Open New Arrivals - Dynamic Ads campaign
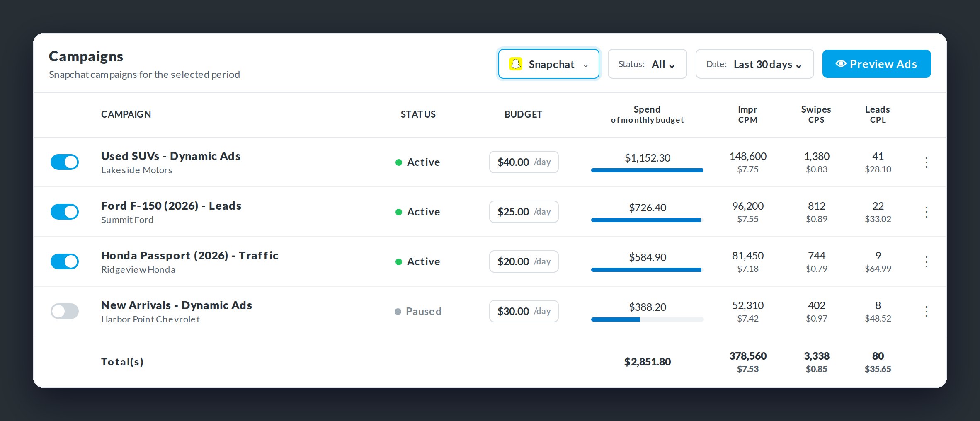 click(177, 305)
